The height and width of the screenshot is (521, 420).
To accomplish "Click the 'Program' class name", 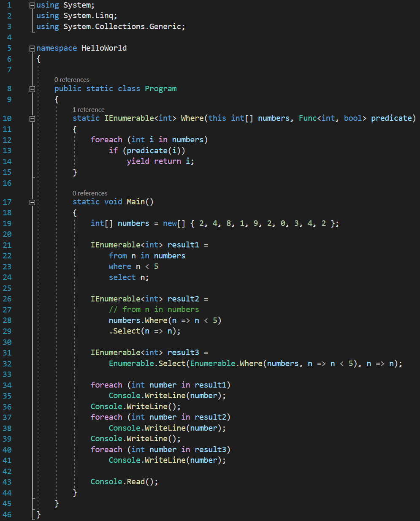I will pyautogui.click(x=161, y=89).
